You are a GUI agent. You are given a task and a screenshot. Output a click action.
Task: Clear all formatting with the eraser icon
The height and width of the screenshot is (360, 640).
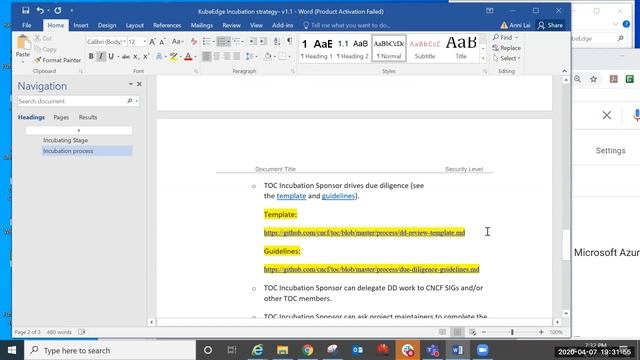pos(194,42)
